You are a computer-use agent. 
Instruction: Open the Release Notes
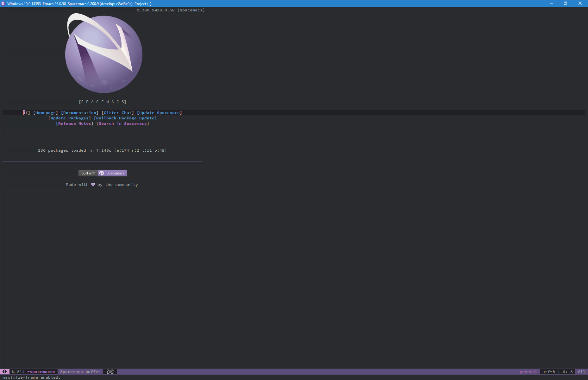coord(74,123)
